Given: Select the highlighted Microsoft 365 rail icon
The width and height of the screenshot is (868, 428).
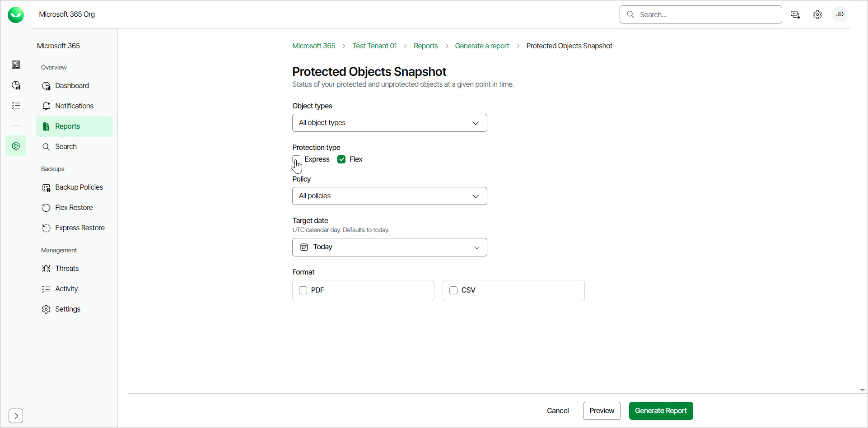Looking at the screenshot, I should (x=16, y=146).
